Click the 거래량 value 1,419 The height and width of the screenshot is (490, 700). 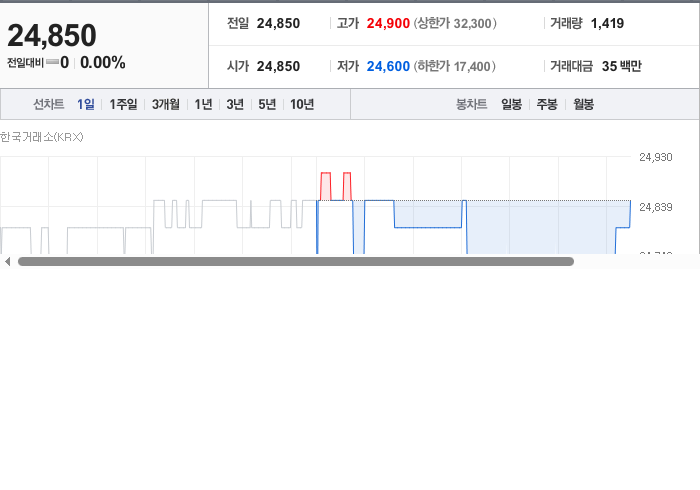pos(607,23)
